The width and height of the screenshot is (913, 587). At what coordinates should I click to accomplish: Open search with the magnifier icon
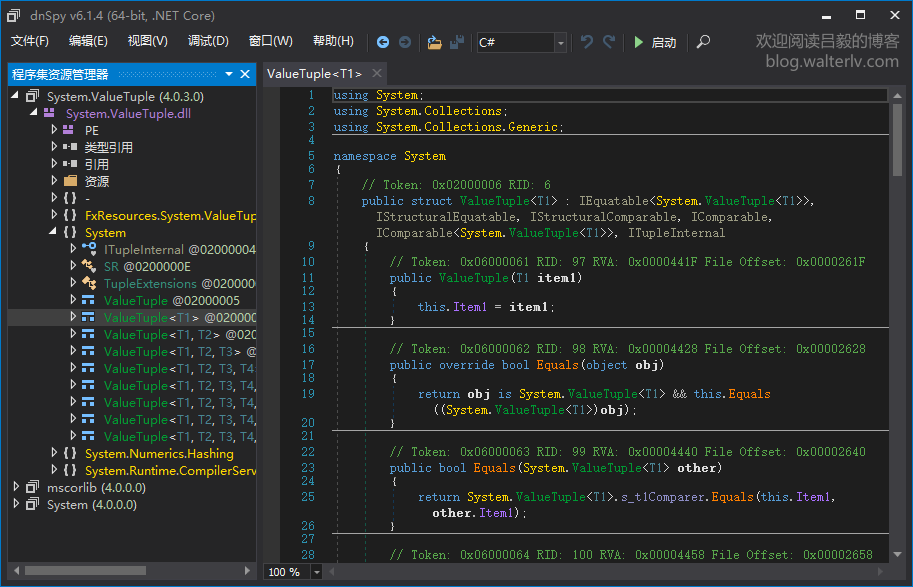coord(703,42)
